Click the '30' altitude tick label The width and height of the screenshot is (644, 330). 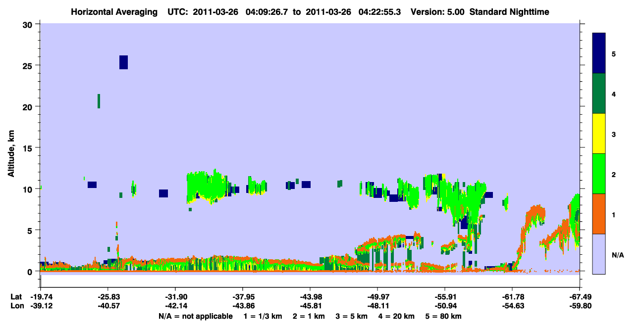[29, 24]
